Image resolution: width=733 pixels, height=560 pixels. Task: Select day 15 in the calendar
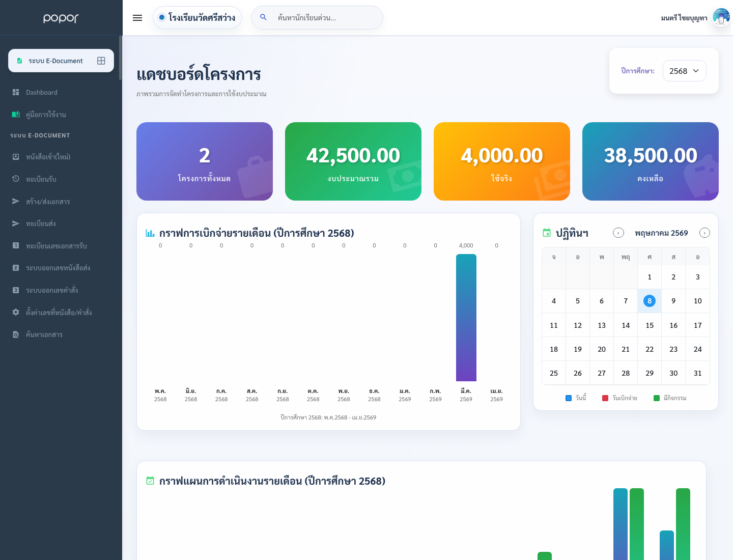pyautogui.click(x=650, y=325)
